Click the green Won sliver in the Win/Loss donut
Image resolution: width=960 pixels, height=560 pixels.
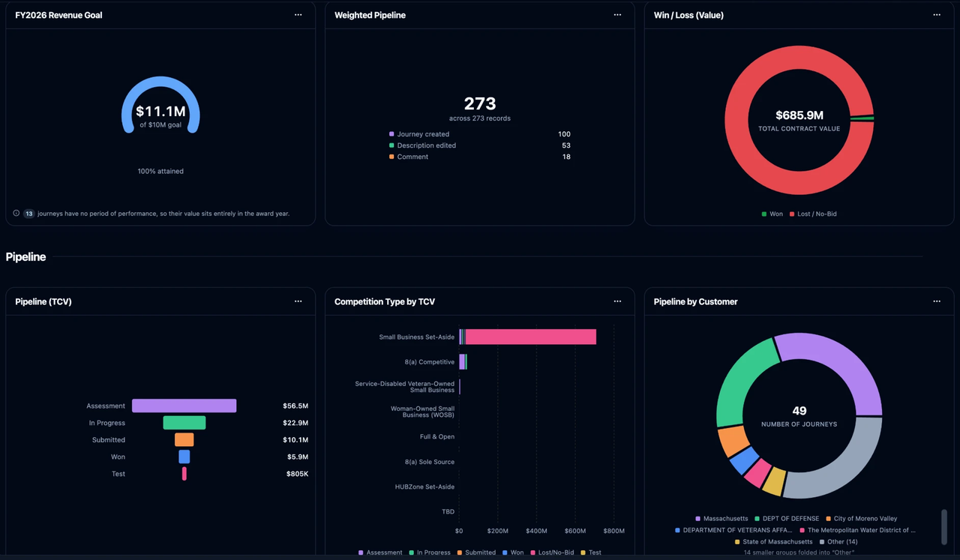coord(862,118)
